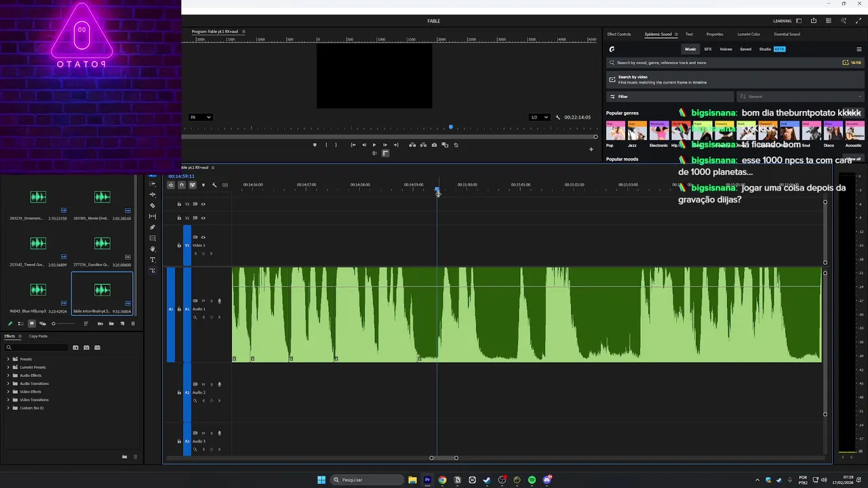The height and width of the screenshot is (488, 868).
Task: Select the Type tool
Action: pos(153,260)
